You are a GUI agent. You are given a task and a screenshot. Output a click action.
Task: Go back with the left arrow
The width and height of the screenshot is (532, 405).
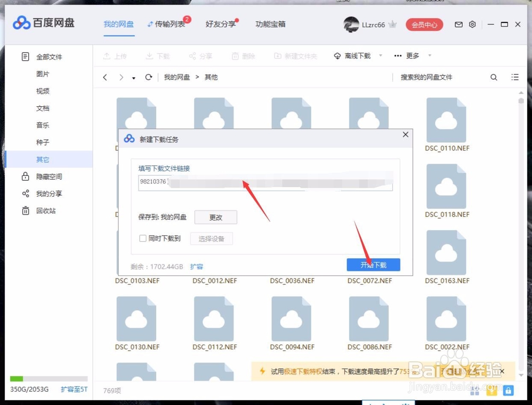tap(105, 77)
